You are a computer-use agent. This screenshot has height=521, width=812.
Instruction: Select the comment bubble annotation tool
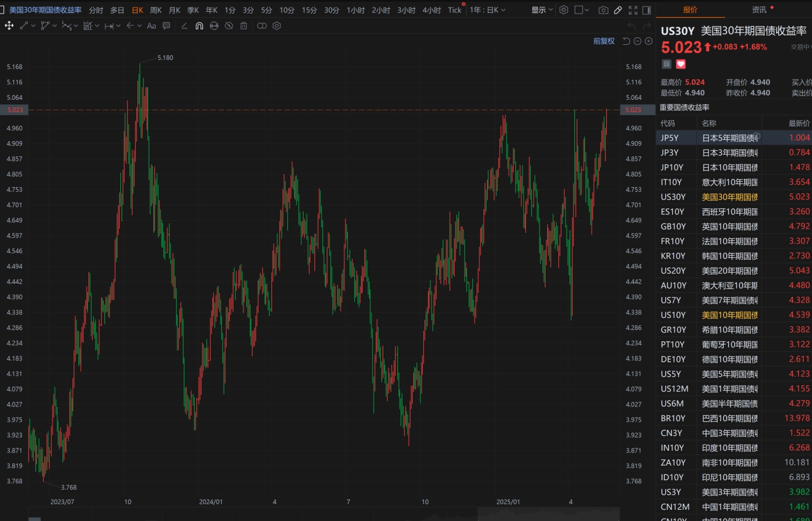pos(166,26)
